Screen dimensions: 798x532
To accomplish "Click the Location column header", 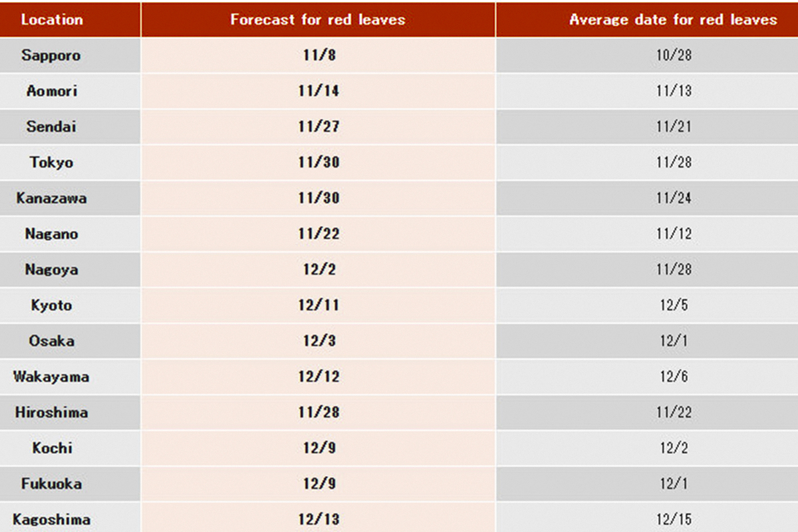I will [x=52, y=19].
